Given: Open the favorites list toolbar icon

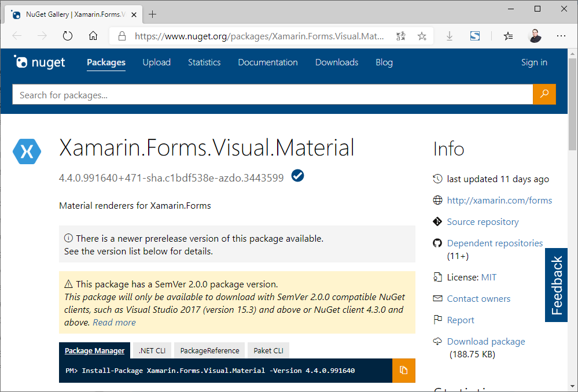Looking at the screenshot, I should click(x=508, y=36).
